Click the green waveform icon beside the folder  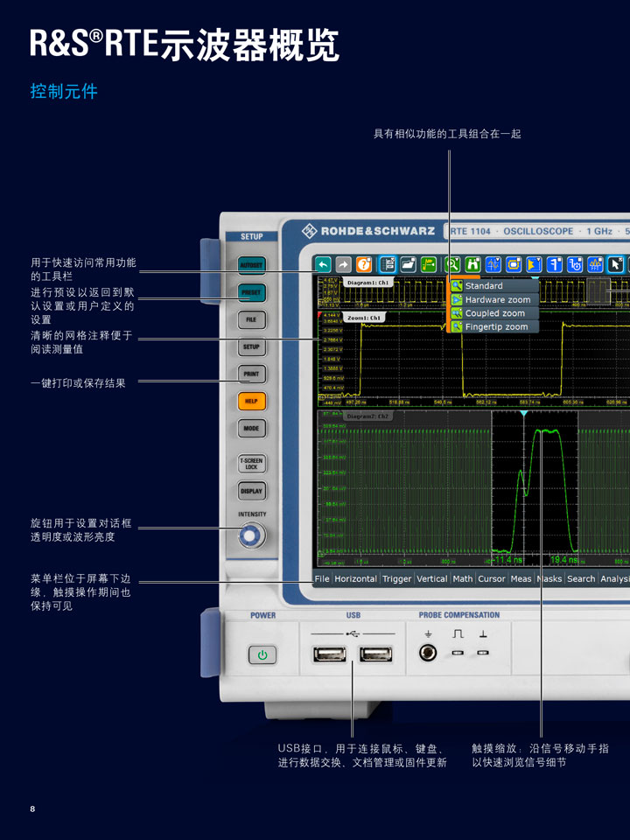pos(429,264)
